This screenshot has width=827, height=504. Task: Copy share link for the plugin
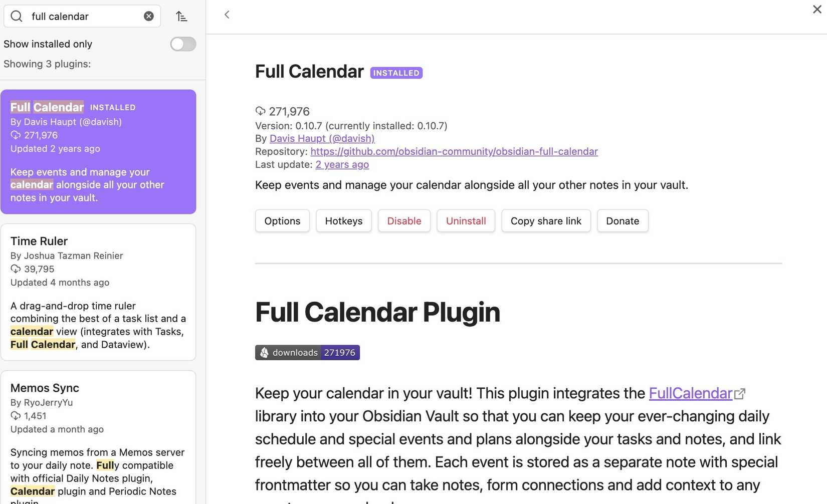click(x=545, y=220)
